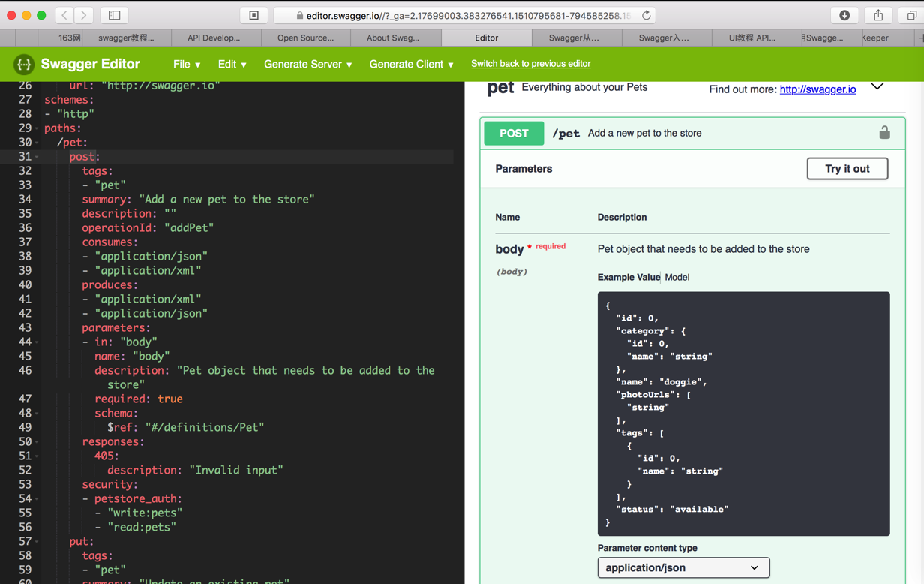Click the Switch back to previous editor link
This screenshot has height=584, width=924.
pos(530,64)
